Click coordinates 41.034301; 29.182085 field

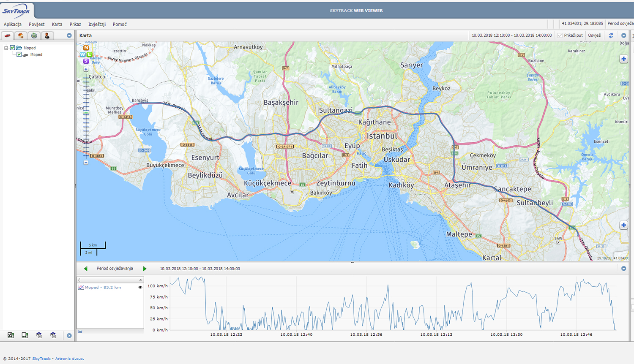582,24
